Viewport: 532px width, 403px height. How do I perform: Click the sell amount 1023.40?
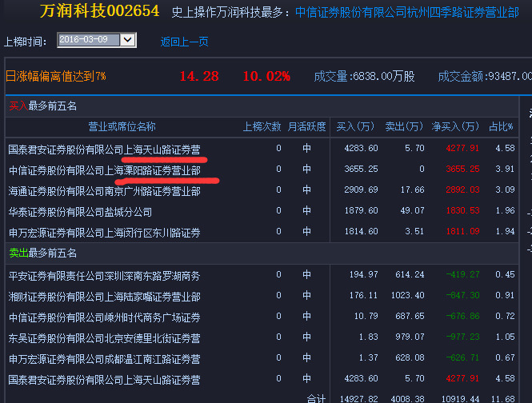(x=407, y=295)
